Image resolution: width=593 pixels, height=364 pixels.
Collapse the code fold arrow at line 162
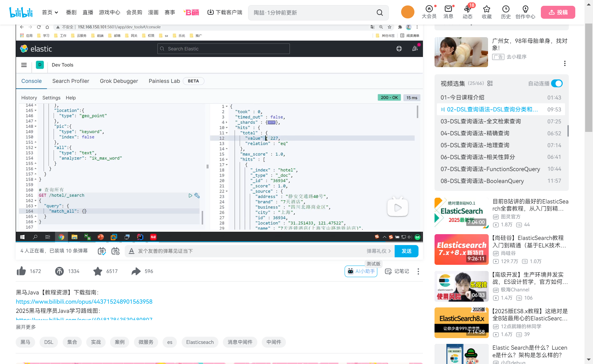tap(35, 200)
